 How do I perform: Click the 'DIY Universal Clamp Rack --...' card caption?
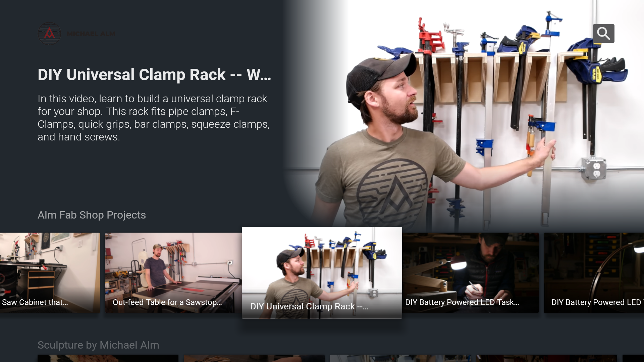click(x=309, y=306)
